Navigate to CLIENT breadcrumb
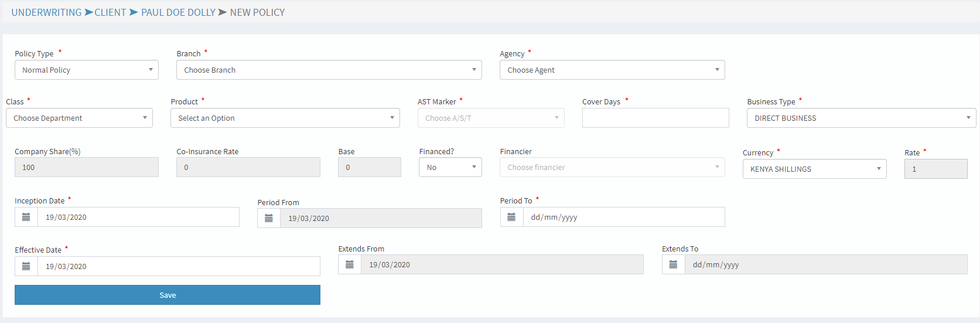Screen dimensions: 980x323 (x=110, y=12)
